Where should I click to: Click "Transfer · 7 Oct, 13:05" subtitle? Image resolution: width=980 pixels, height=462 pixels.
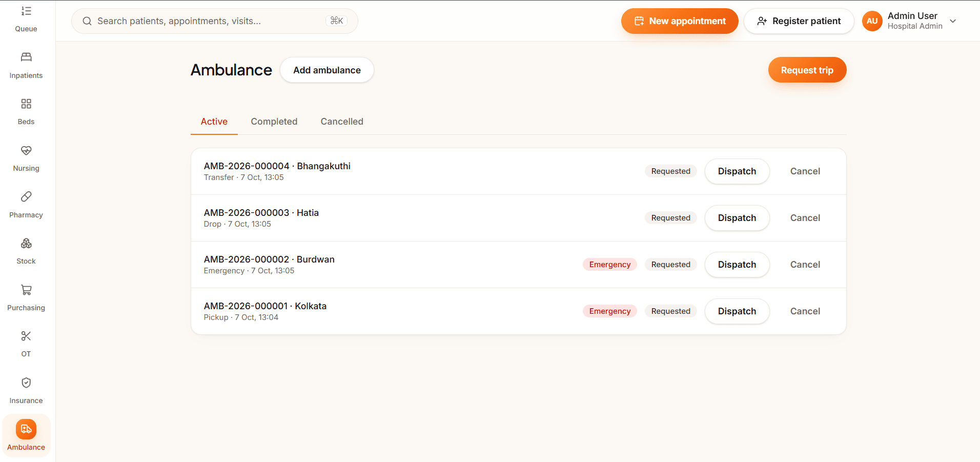[x=244, y=177]
